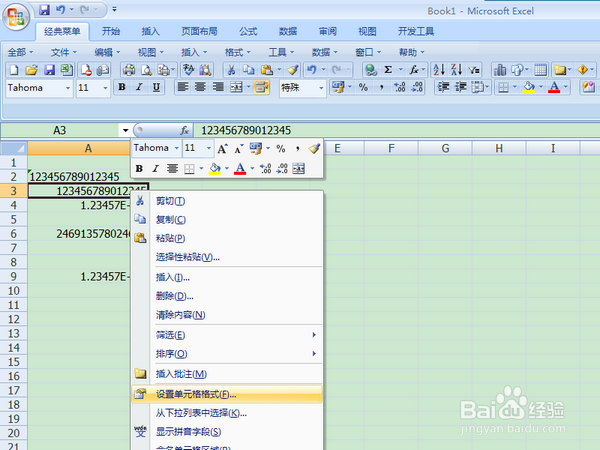Click Grow Font icon in mini toolbar
Image resolution: width=600 pixels, height=450 pixels.
pyautogui.click(x=222, y=148)
